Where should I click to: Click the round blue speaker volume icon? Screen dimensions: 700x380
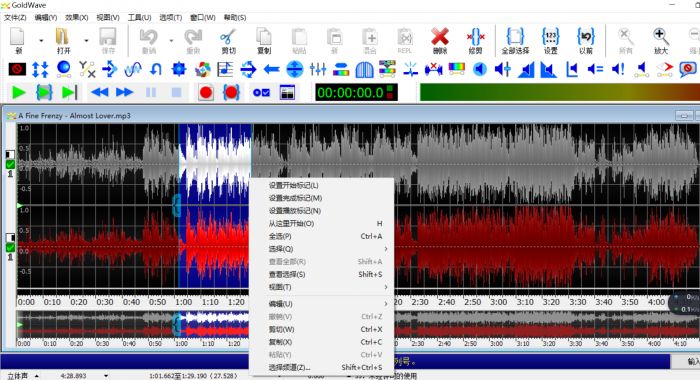tap(480, 69)
